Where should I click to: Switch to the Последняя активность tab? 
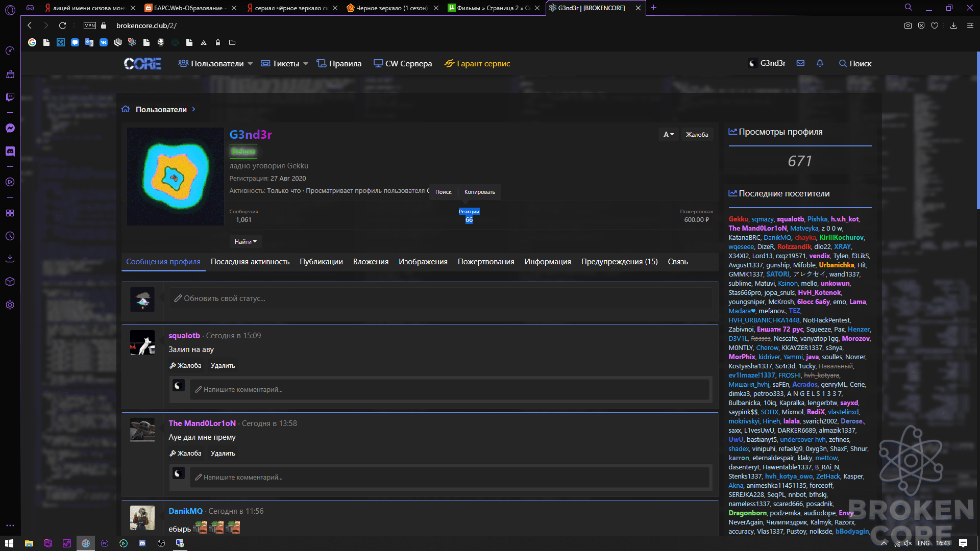tap(250, 262)
